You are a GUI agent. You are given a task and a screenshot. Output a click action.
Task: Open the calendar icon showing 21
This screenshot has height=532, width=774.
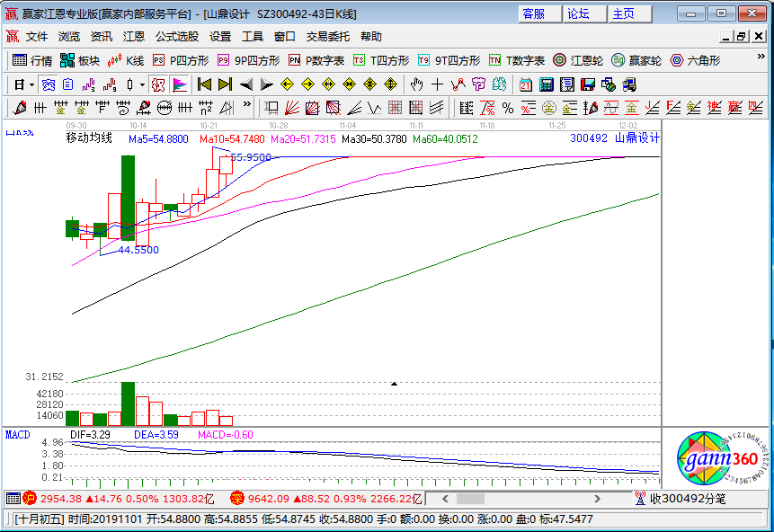click(x=526, y=84)
